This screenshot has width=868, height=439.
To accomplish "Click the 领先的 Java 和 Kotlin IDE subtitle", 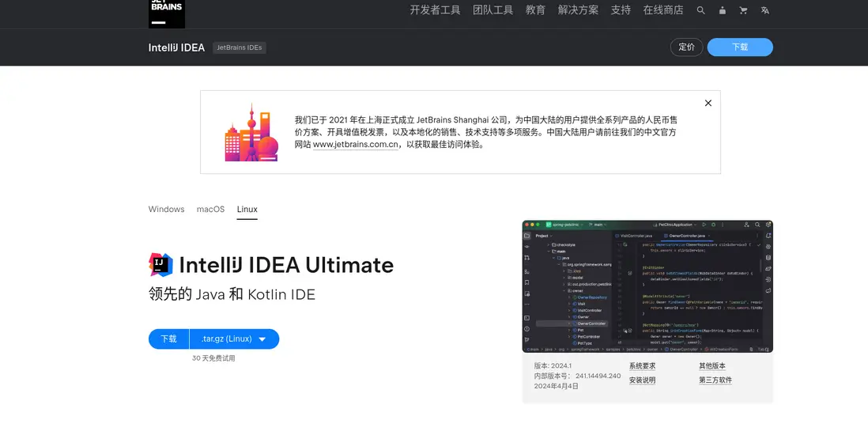I will (232, 294).
